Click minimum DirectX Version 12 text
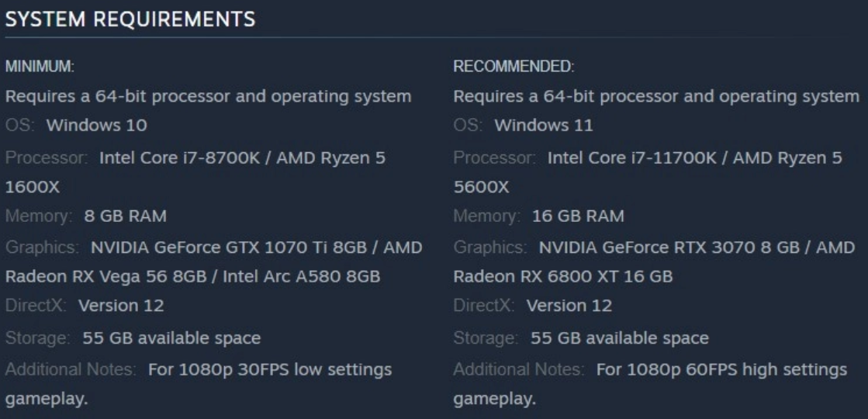Image resolution: width=868 pixels, height=419 pixels. pos(121,306)
